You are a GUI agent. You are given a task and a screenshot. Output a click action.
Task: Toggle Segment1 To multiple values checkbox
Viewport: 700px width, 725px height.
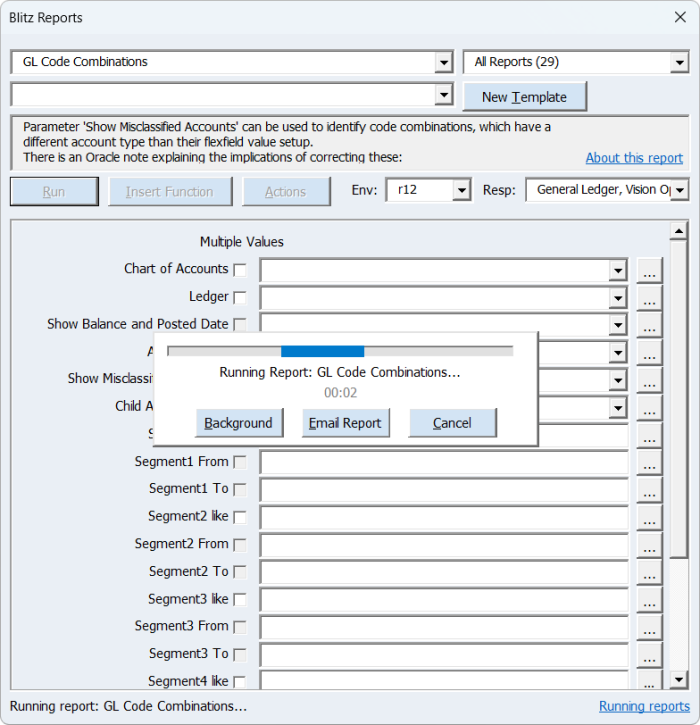coord(240,490)
